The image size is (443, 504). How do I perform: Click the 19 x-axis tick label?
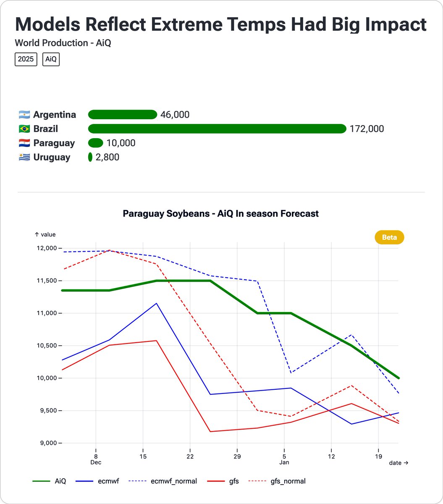[378, 457]
